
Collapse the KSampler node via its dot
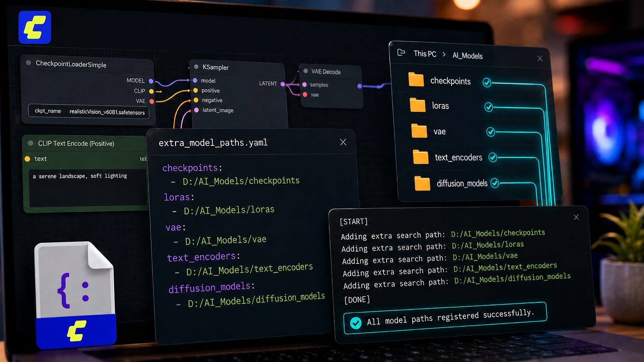(196, 67)
